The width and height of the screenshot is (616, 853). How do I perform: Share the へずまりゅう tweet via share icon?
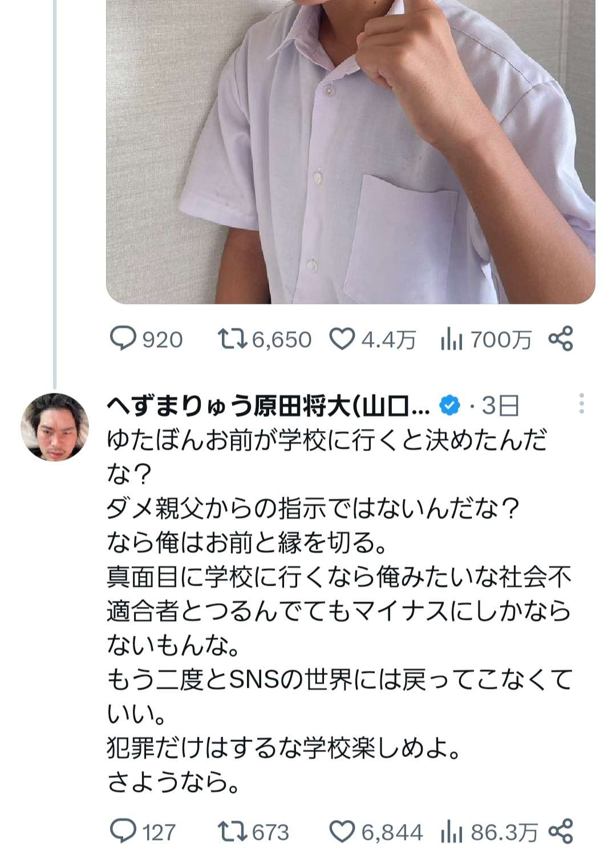coord(560,832)
